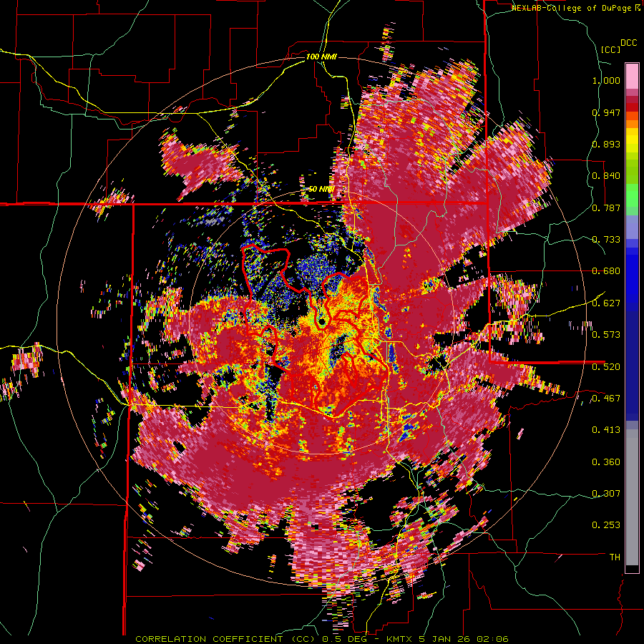Viewport: 644px width, 644px height.
Task: Select the 1.000 legend value
Action: pyautogui.click(x=606, y=80)
